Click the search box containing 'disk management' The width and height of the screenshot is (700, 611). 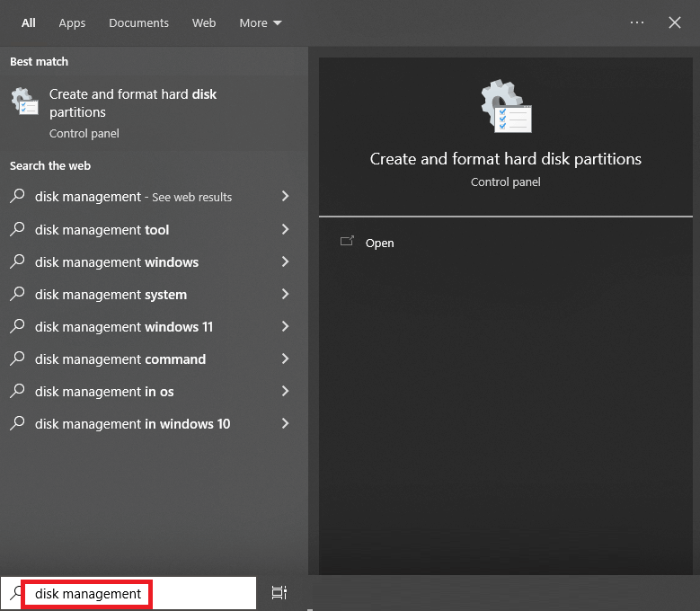pyautogui.click(x=128, y=593)
